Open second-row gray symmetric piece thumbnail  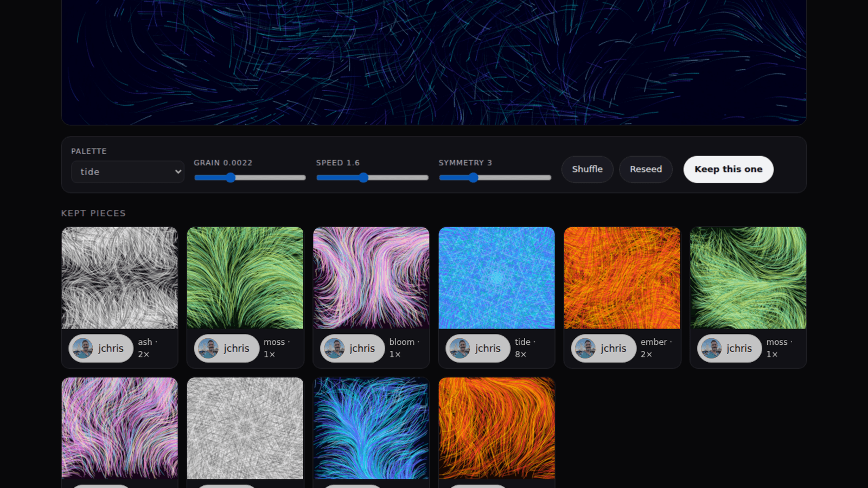pyautogui.click(x=245, y=428)
